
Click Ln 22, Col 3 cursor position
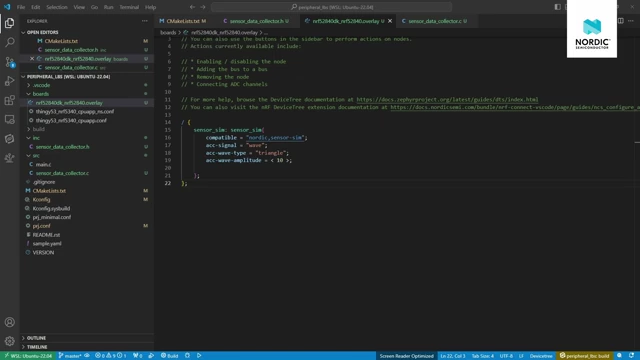coord(453,356)
